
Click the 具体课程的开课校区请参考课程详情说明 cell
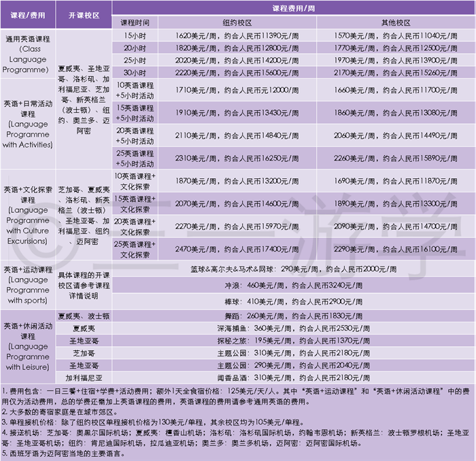tap(84, 285)
